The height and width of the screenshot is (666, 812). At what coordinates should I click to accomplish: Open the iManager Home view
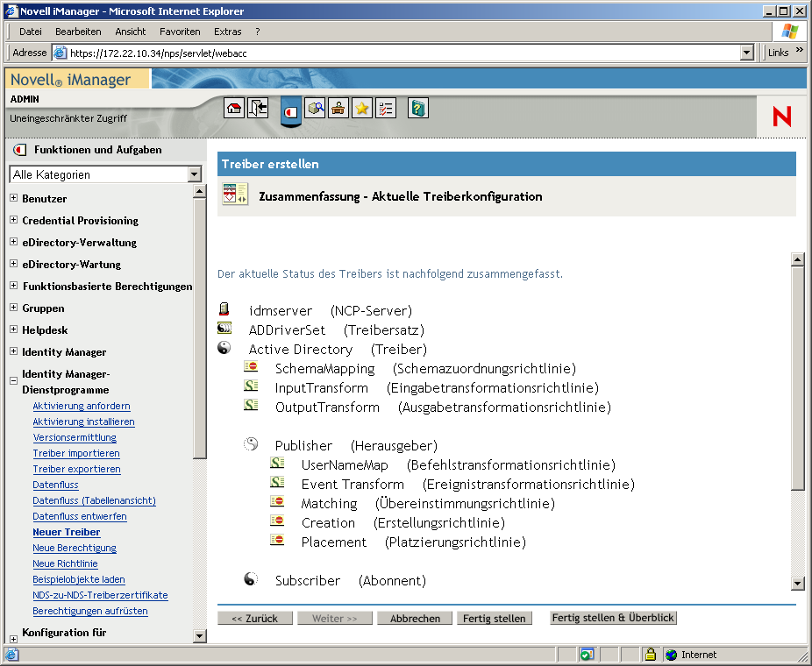pos(234,107)
